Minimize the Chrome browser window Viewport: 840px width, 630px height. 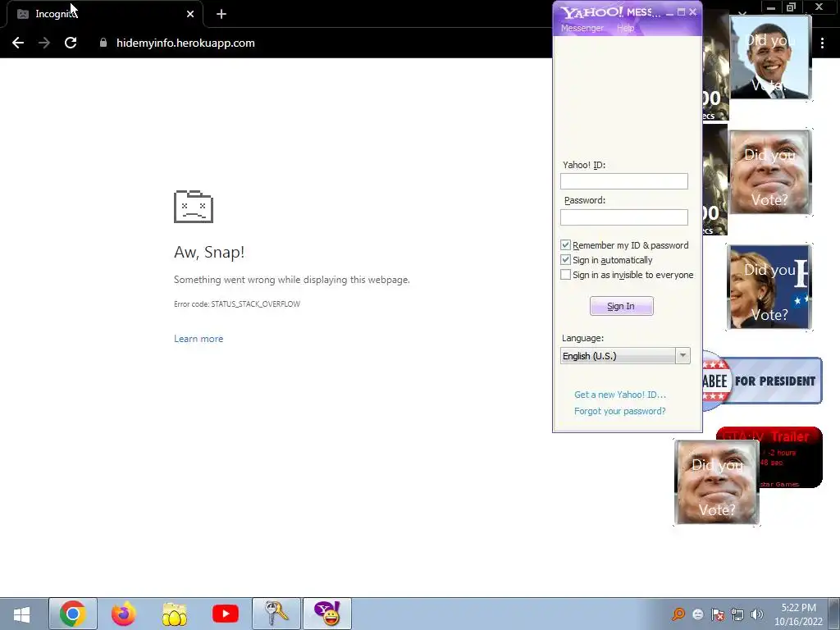[771, 7]
